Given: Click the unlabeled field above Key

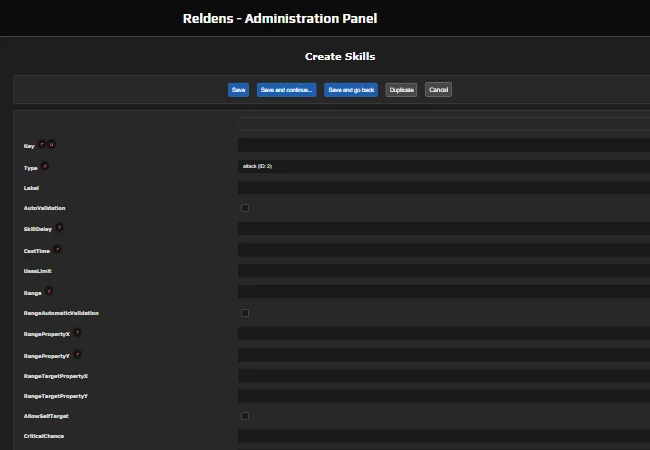Looking at the screenshot, I should (444, 124).
